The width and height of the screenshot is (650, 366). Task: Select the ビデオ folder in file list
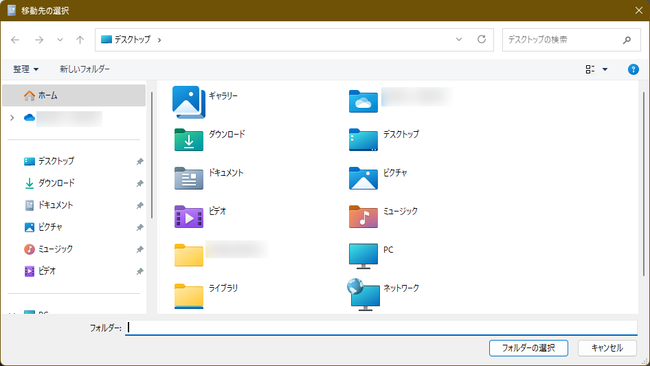[x=189, y=217]
